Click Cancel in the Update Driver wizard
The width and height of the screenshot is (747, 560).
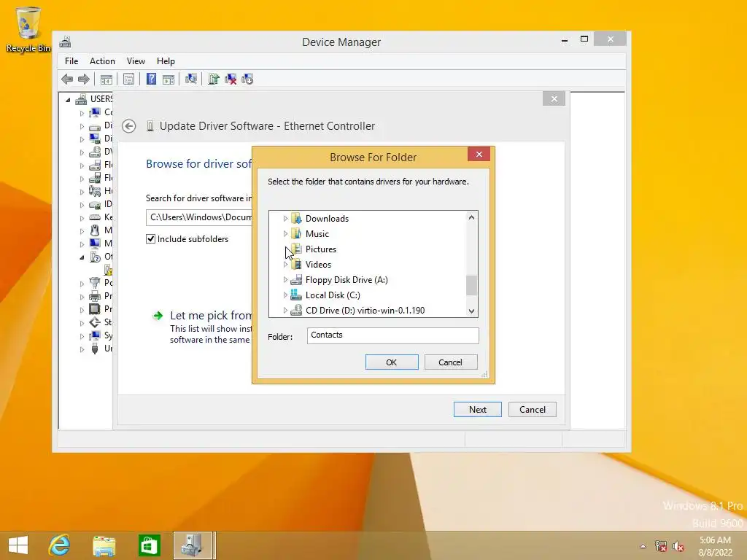[532, 410]
